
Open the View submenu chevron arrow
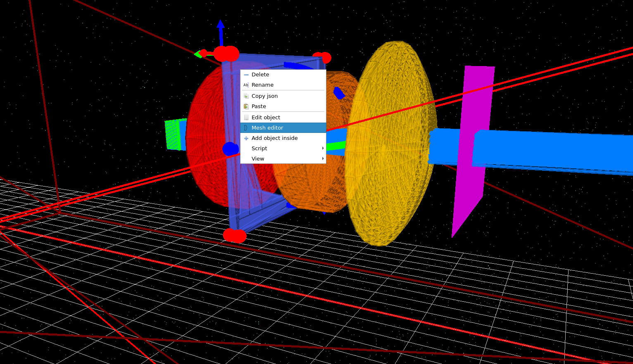tap(323, 158)
